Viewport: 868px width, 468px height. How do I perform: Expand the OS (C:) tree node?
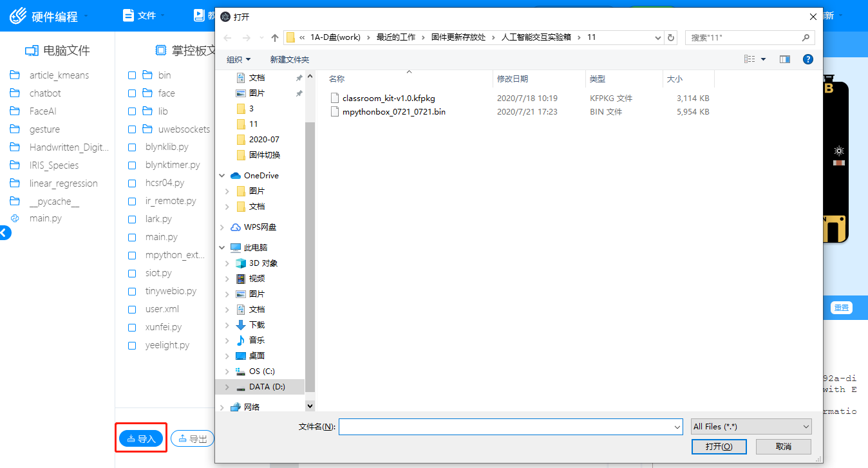tap(227, 371)
